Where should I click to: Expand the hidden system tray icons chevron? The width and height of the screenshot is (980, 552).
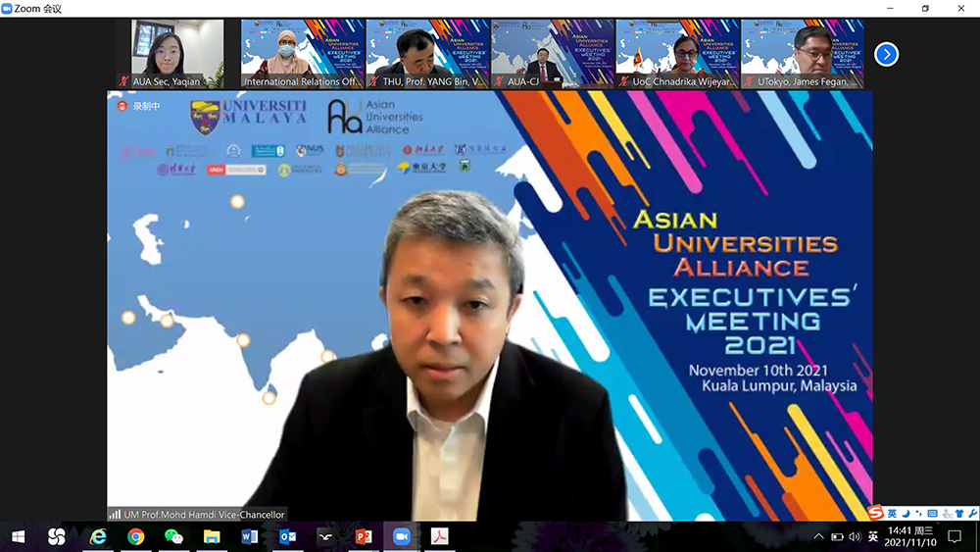click(x=818, y=536)
